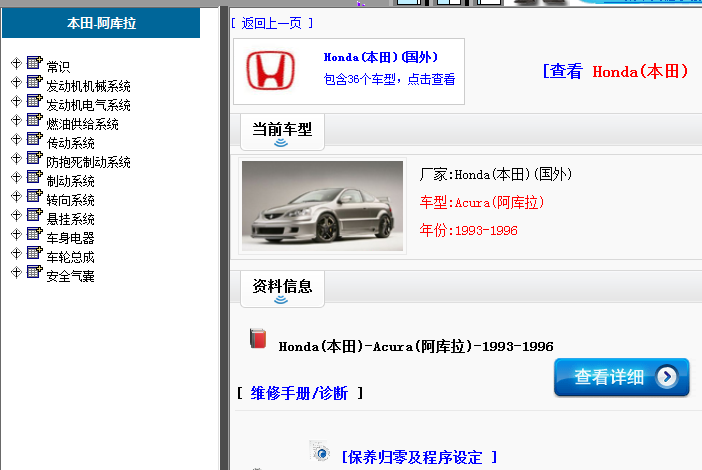Image resolution: width=702 pixels, height=470 pixels.
Task: Click 包含36个车型,点击查看 link
Action: coord(389,79)
